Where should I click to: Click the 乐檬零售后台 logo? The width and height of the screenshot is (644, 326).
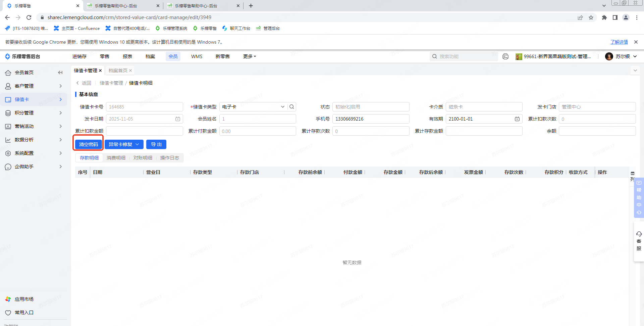coord(22,56)
